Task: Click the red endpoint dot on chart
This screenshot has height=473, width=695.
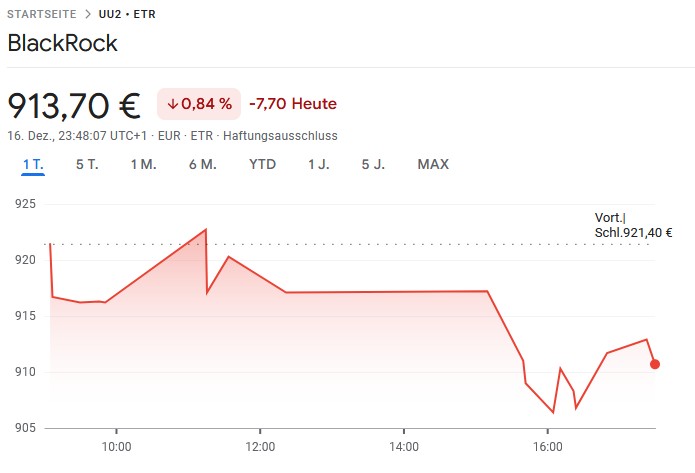Action: (655, 364)
